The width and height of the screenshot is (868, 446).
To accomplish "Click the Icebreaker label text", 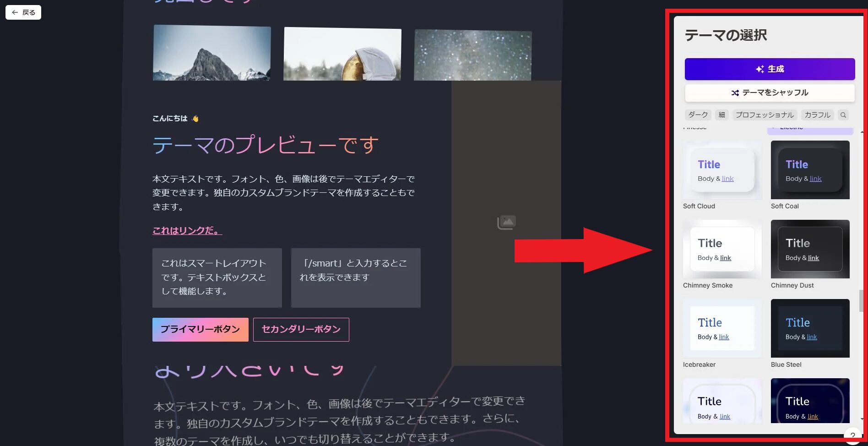I will (x=699, y=364).
